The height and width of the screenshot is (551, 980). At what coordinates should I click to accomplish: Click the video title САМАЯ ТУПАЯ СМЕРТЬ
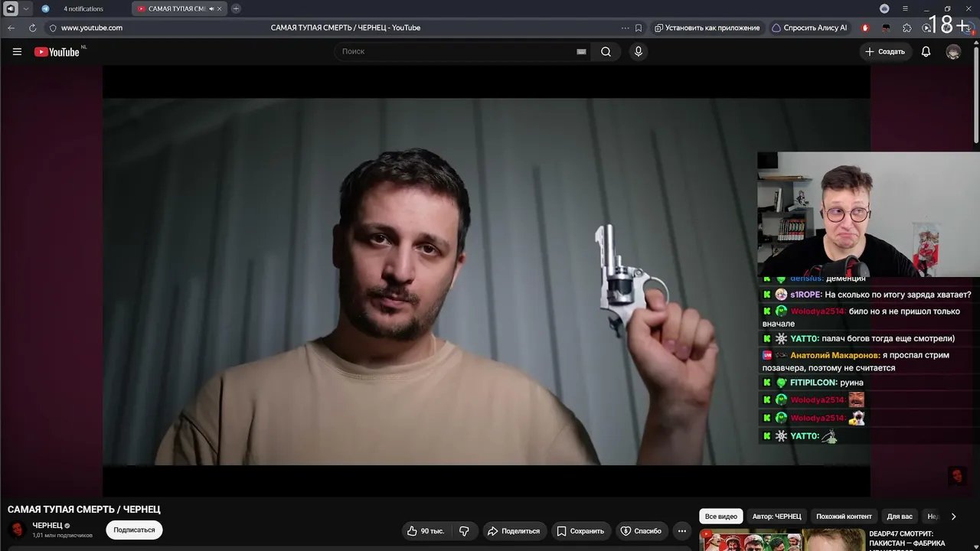[84, 510]
